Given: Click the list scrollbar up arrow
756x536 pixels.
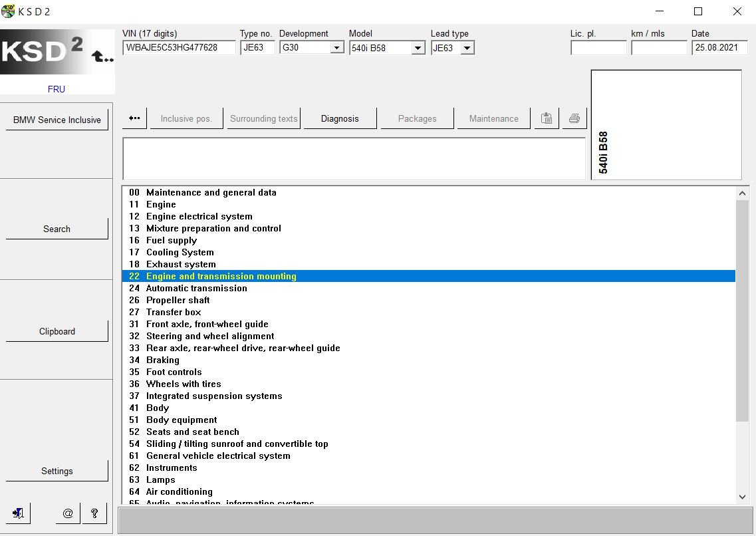Looking at the screenshot, I should tap(742, 194).
